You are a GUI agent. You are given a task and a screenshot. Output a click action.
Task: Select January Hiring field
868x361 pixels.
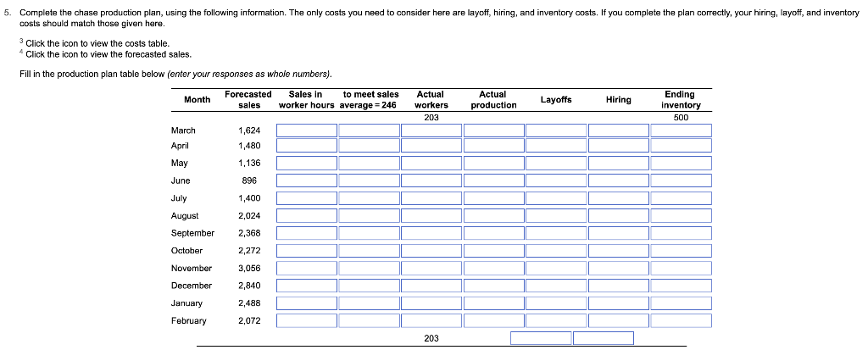pyautogui.click(x=618, y=303)
